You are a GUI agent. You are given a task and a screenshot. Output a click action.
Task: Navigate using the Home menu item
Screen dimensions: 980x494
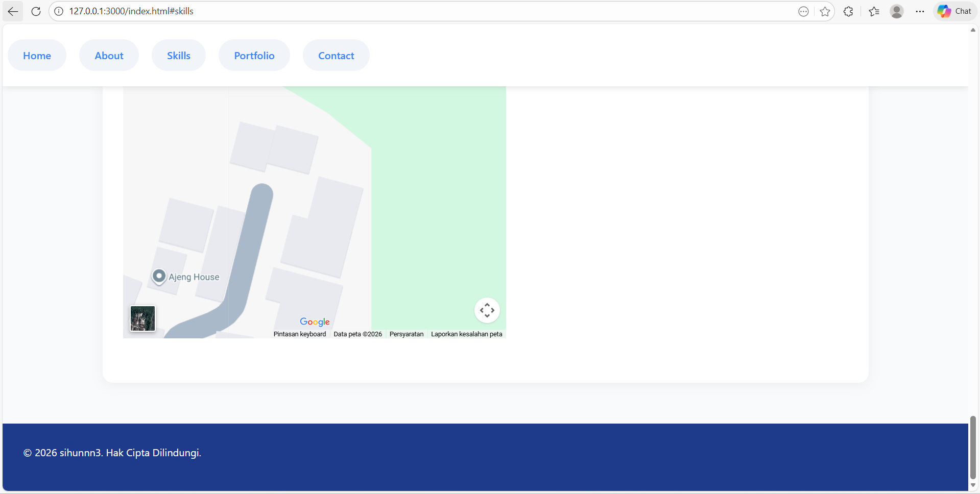click(37, 55)
